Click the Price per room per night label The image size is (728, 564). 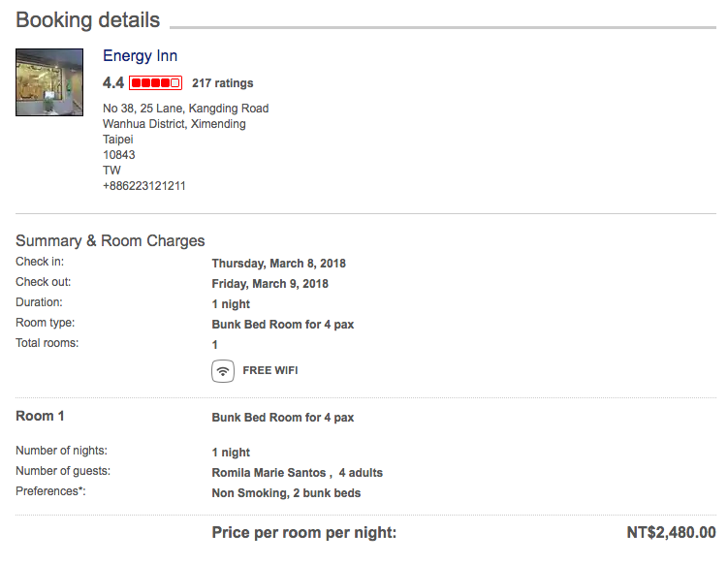[304, 532]
